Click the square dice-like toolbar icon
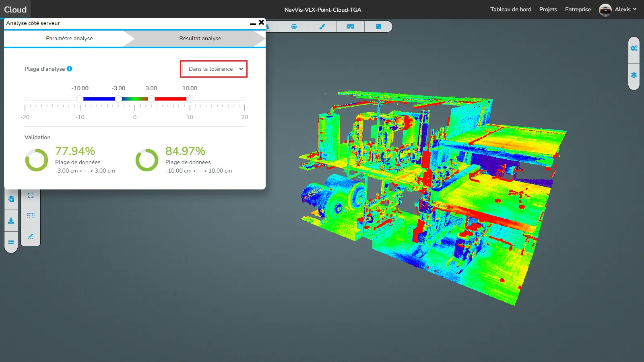Viewport: 644px width, 362px height. 378,27
